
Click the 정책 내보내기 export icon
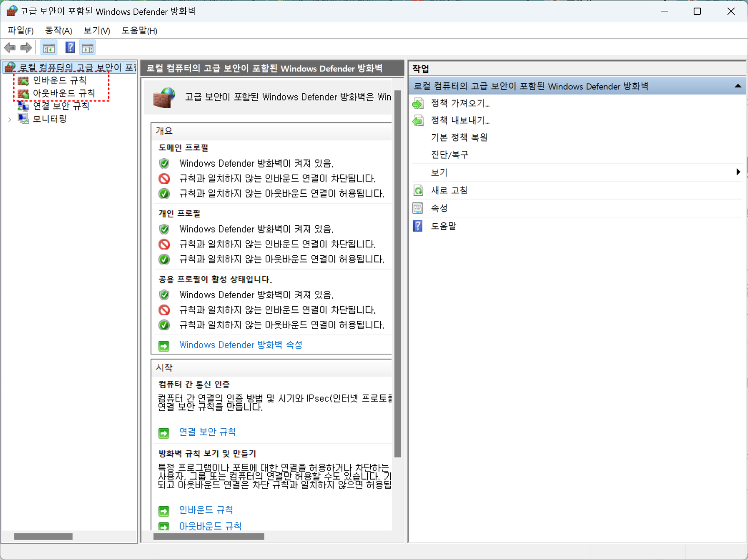418,120
